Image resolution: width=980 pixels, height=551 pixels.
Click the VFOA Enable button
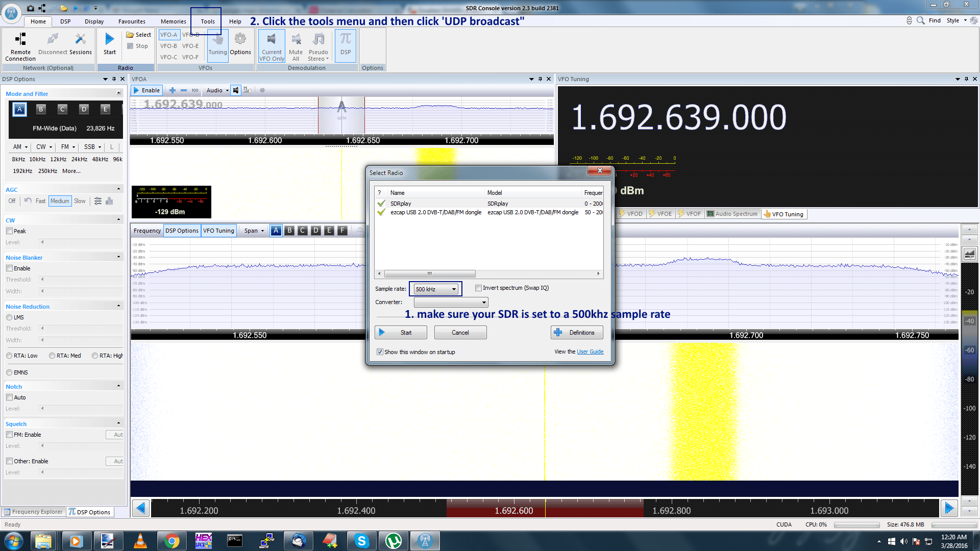pos(147,90)
